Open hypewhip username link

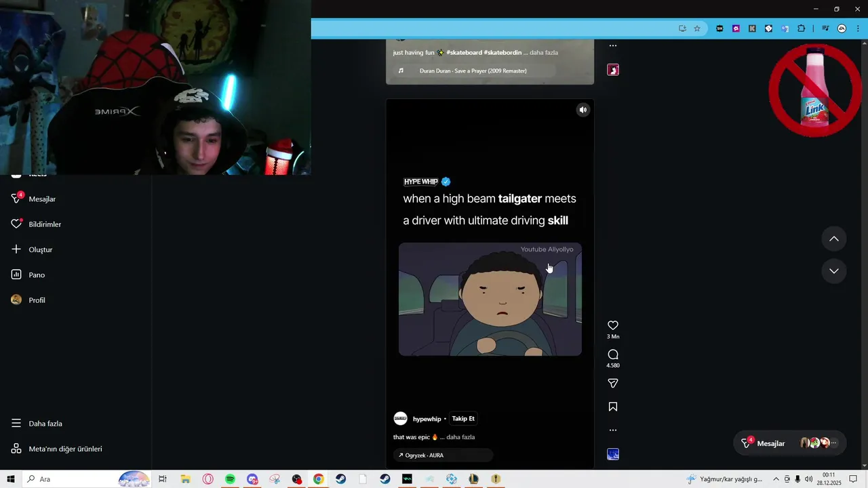click(427, 419)
